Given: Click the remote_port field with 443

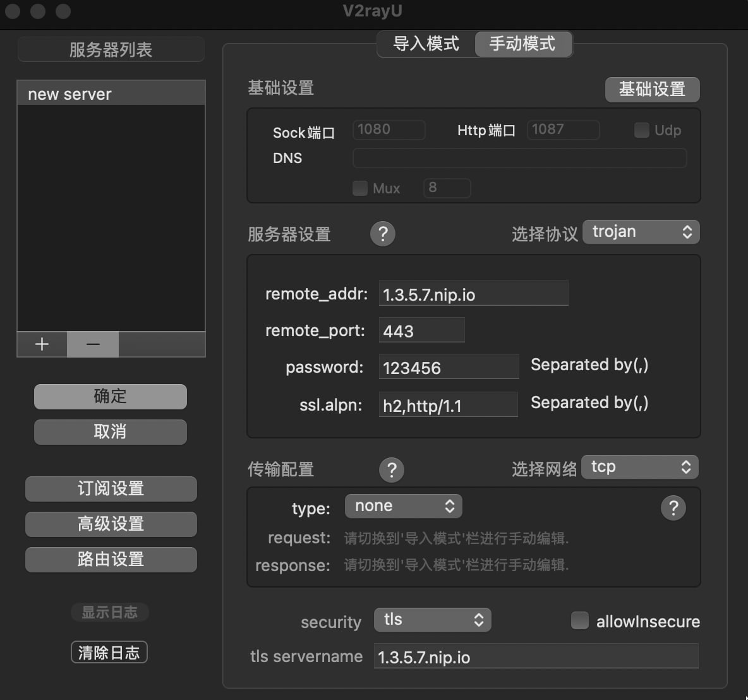Looking at the screenshot, I should click(x=422, y=330).
